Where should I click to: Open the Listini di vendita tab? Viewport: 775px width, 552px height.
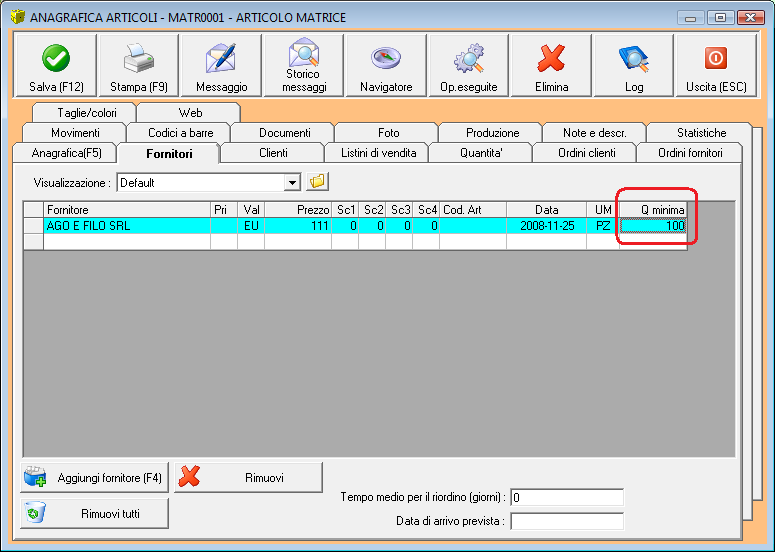pos(379,153)
